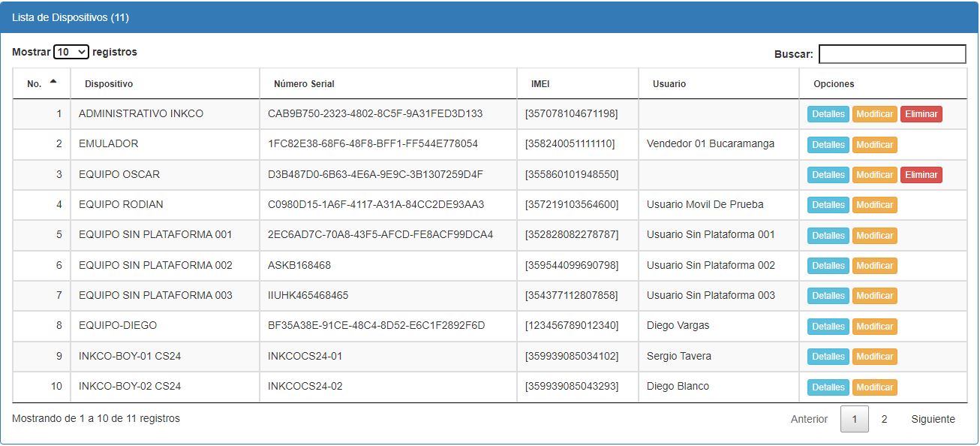Open Detalles for EQUIPO RODIAN

click(x=828, y=205)
